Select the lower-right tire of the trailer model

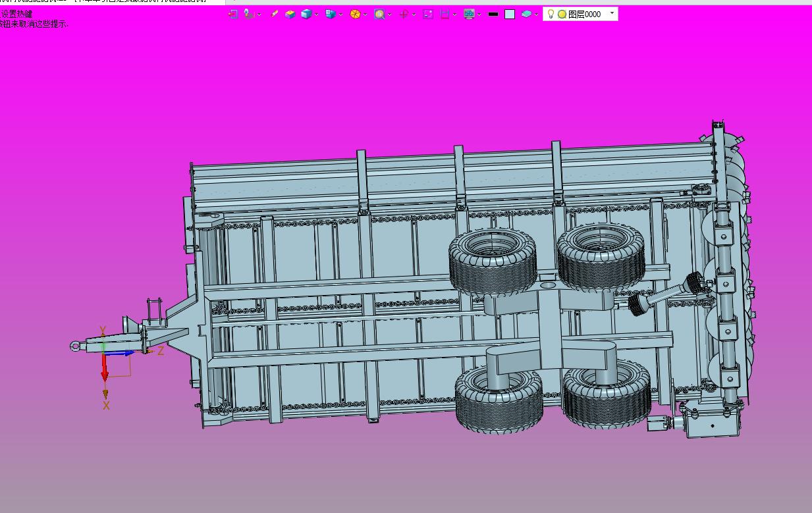(607, 393)
